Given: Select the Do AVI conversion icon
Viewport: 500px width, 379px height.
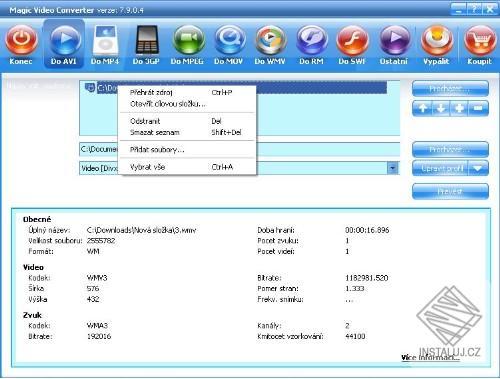Looking at the screenshot, I should (64, 41).
